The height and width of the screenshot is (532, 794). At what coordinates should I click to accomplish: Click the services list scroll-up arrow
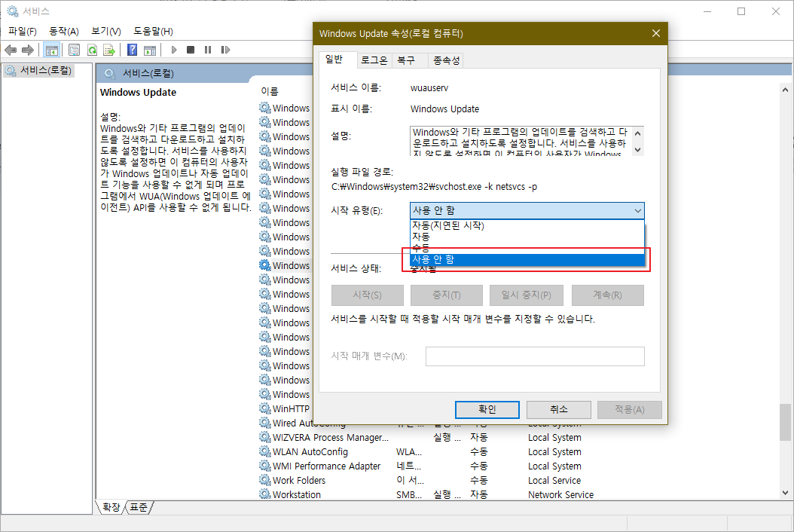(x=785, y=90)
